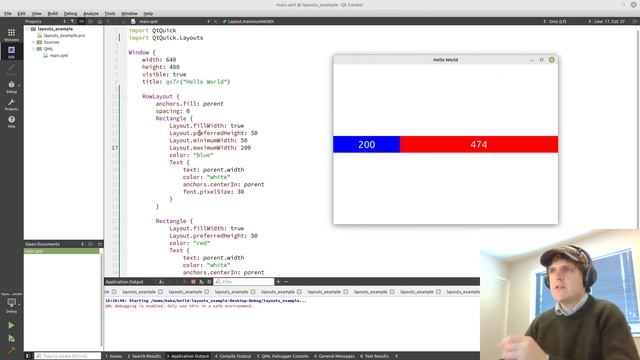Open the Edit menu

pos(21,13)
